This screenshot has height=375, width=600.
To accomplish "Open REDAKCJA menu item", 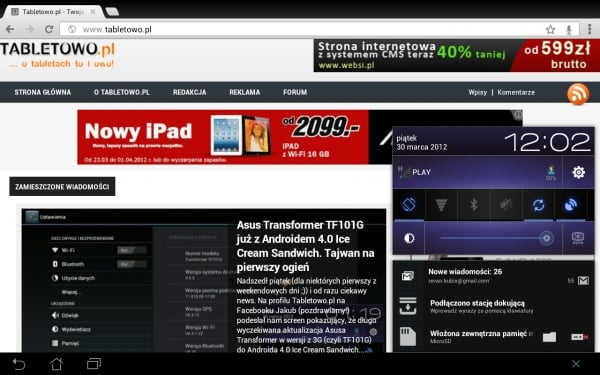I will [x=189, y=92].
